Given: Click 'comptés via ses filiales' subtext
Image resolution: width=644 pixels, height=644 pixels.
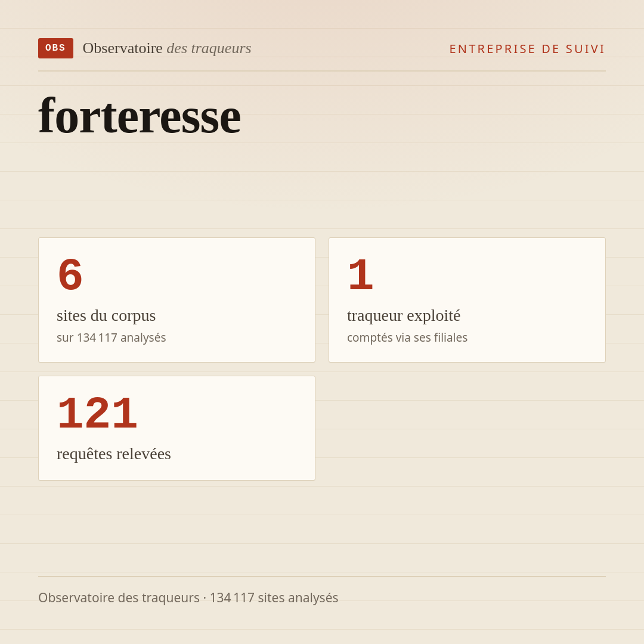Looking at the screenshot, I should (407, 338).
